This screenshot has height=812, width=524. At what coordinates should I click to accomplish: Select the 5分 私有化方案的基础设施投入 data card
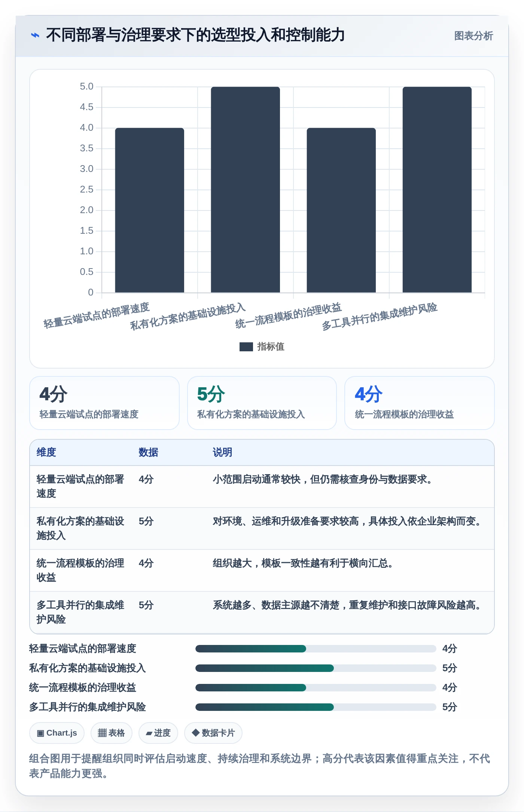(x=262, y=403)
